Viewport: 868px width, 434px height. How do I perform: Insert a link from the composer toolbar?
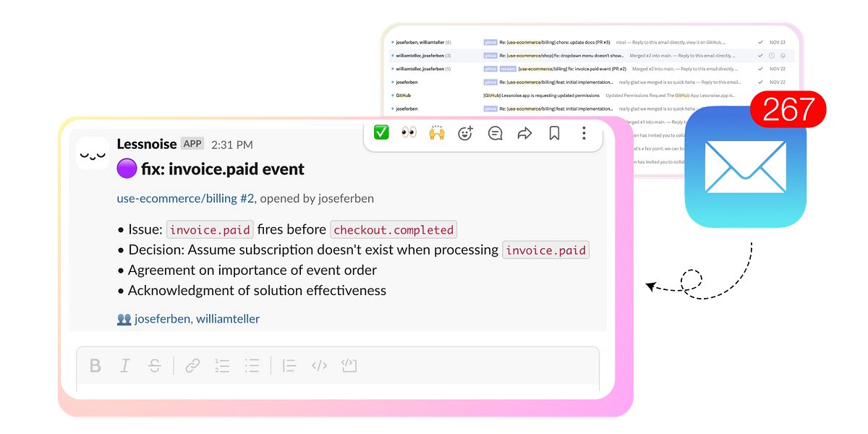click(x=192, y=365)
